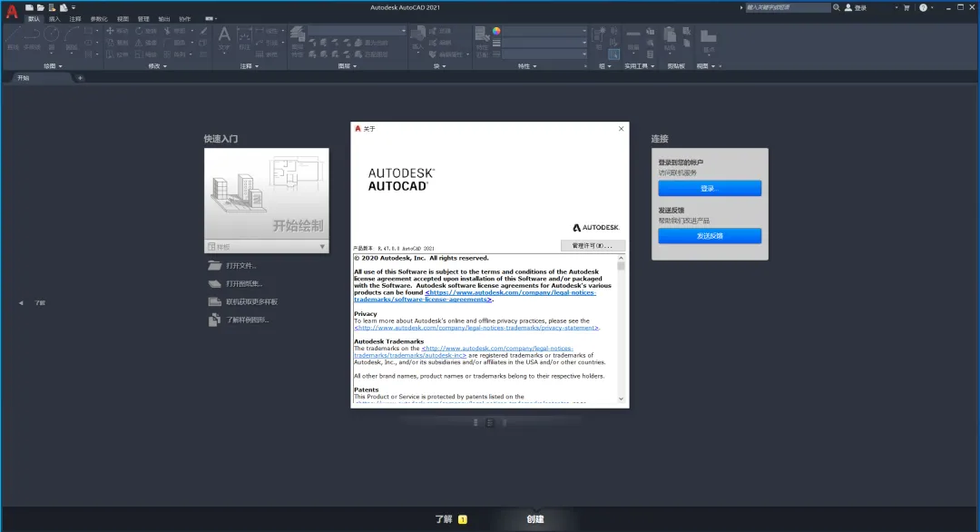Click 打开图纸集 (Open Sheet Set) link
Image resolution: width=980 pixels, height=532 pixels.
point(244,284)
